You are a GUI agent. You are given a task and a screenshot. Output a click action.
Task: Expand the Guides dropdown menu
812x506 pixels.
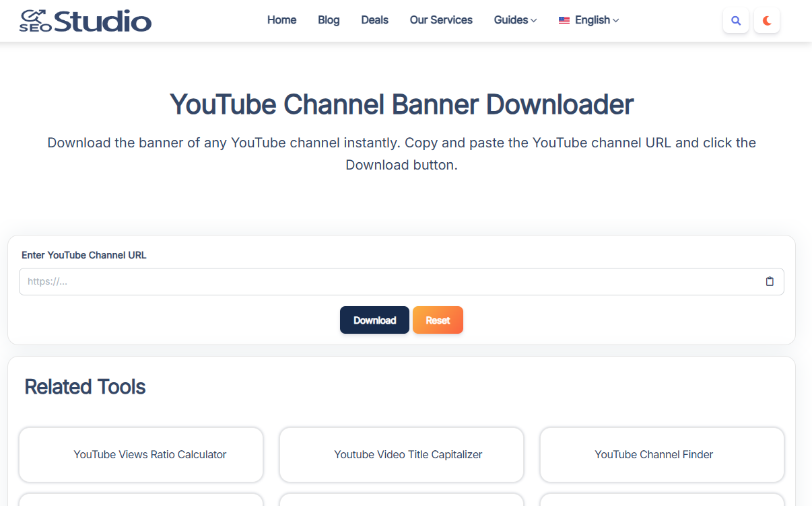515,20
